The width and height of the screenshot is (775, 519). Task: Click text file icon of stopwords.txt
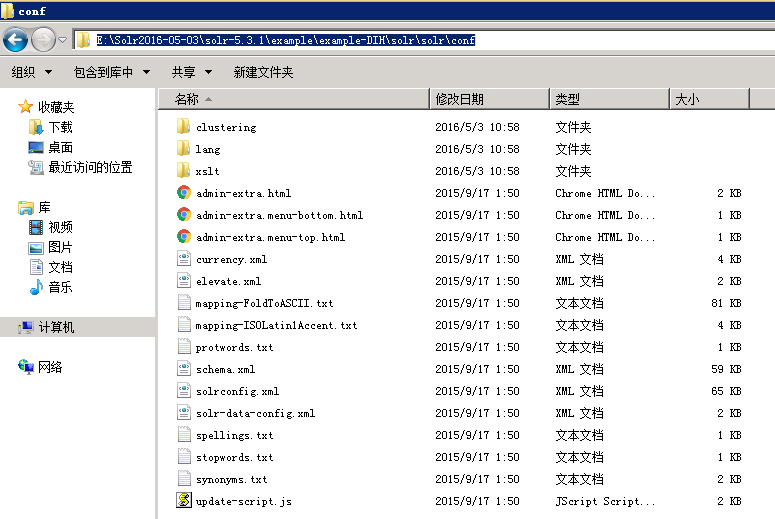click(x=184, y=457)
